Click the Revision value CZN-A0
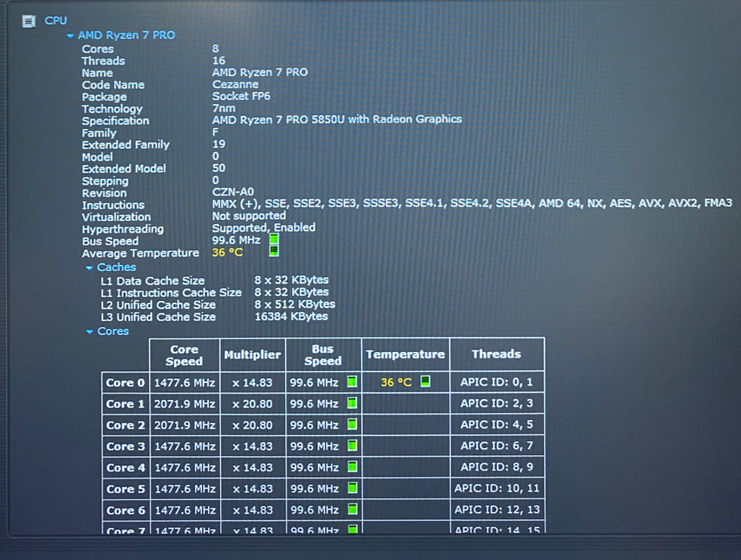This screenshot has height=560, width=741. pos(233,192)
